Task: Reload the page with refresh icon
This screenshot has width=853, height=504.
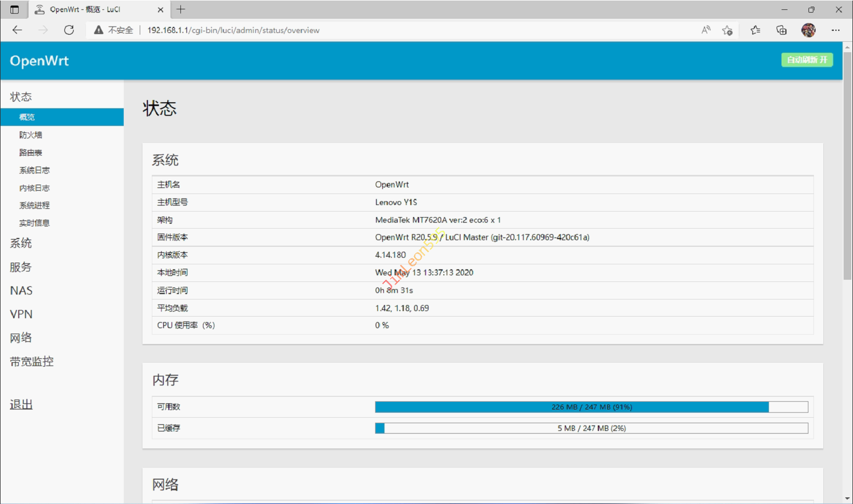Action: coord(69,30)
